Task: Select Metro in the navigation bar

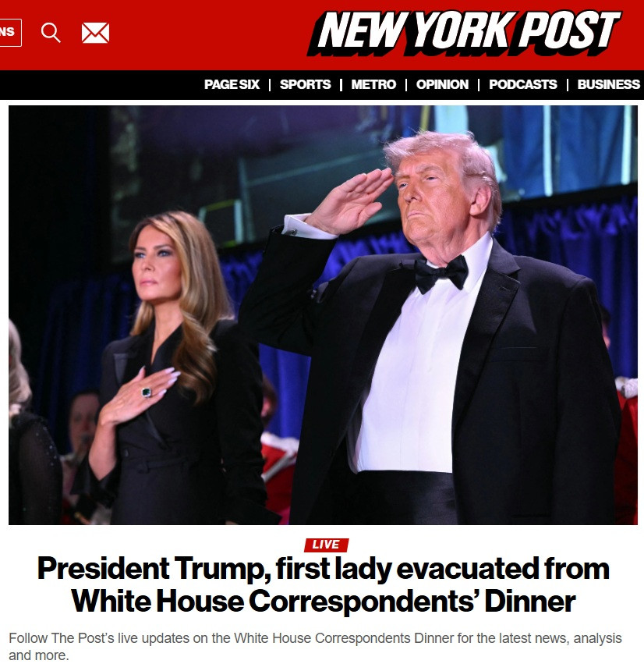Action: tap(373, 84)
